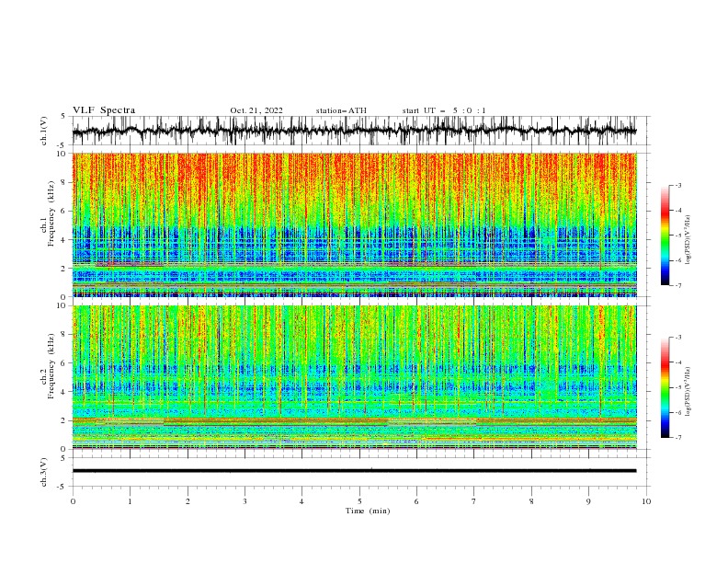Click the ch.1 spectrogram panel

pyautogui.click(x=354, y=224)
